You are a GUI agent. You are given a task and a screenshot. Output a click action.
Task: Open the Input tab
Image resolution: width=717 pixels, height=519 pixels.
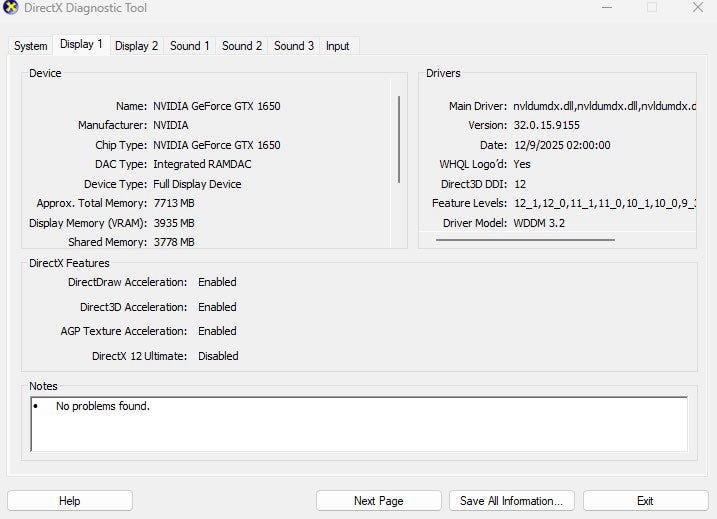pos(337,46)
